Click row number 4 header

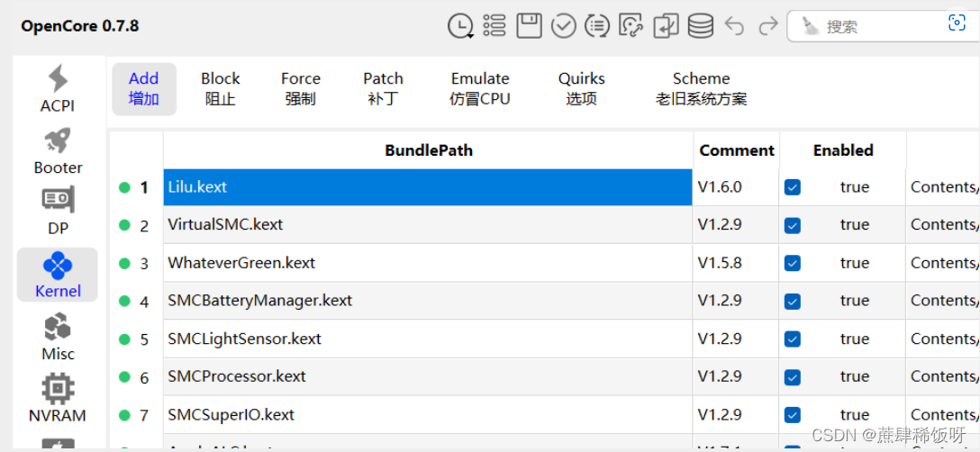click(x=144, y=302)
